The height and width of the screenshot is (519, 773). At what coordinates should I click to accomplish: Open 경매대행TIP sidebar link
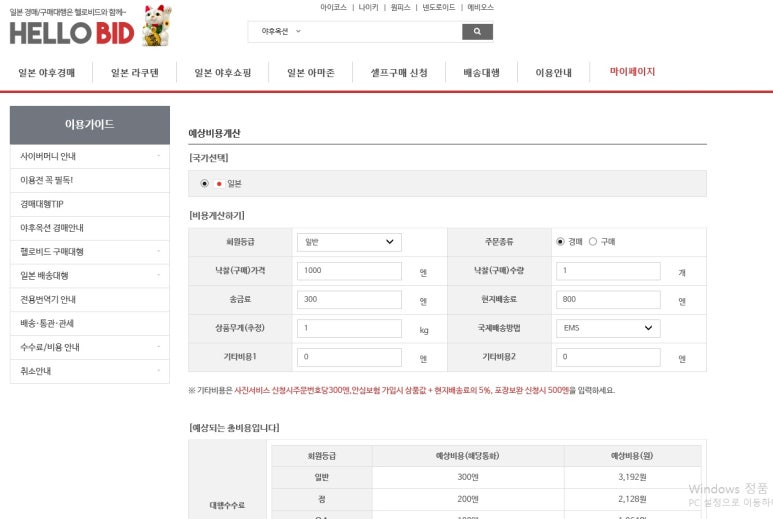[x=42, y=204]
